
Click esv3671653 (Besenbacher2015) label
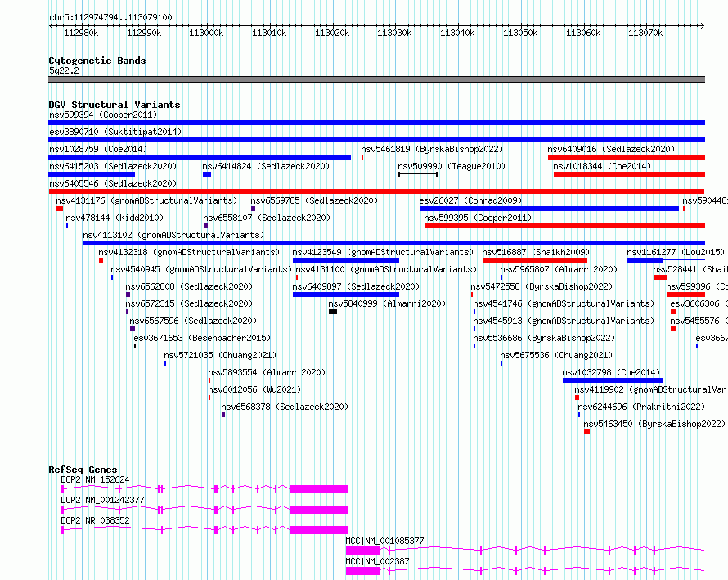click(x=202, y=338)
